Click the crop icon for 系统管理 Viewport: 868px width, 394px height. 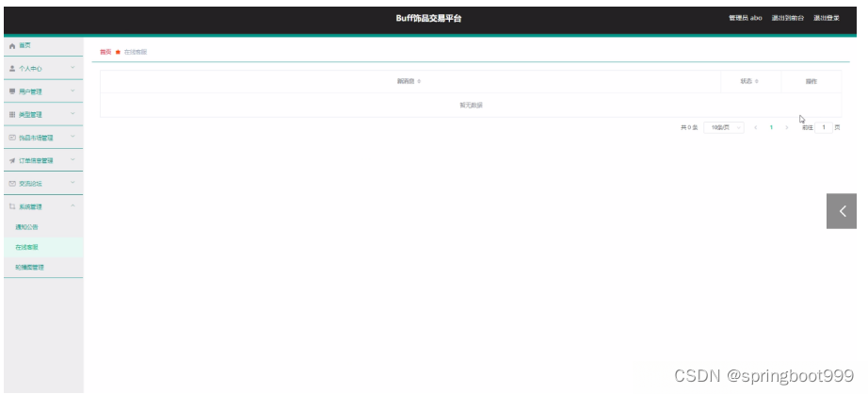coord(12,206)
